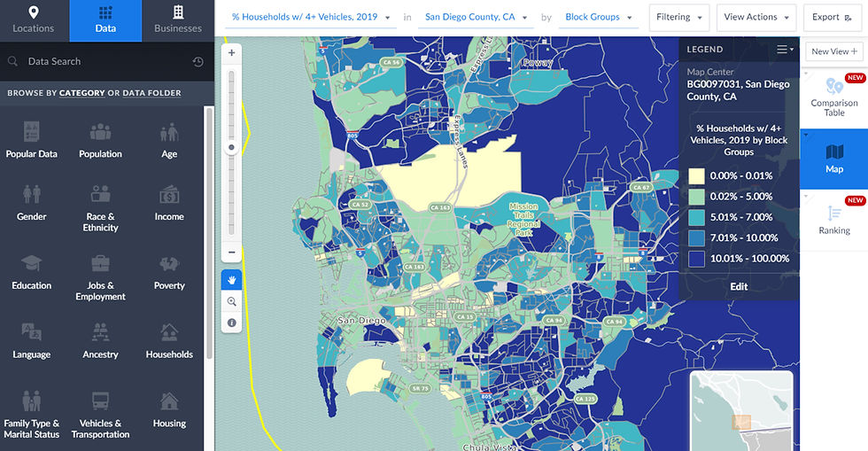The image size is (868, 451).
Task: Switch to the Data tab
Action: click(105, 20)
